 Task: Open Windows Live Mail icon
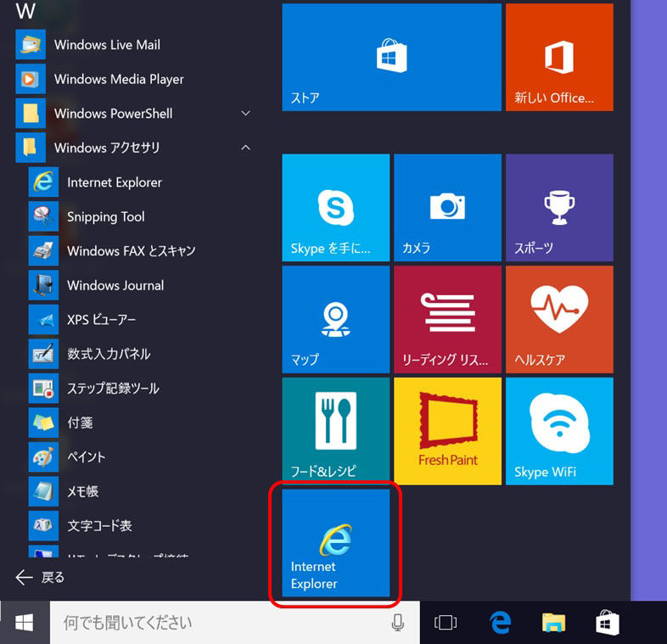(31, 45)
